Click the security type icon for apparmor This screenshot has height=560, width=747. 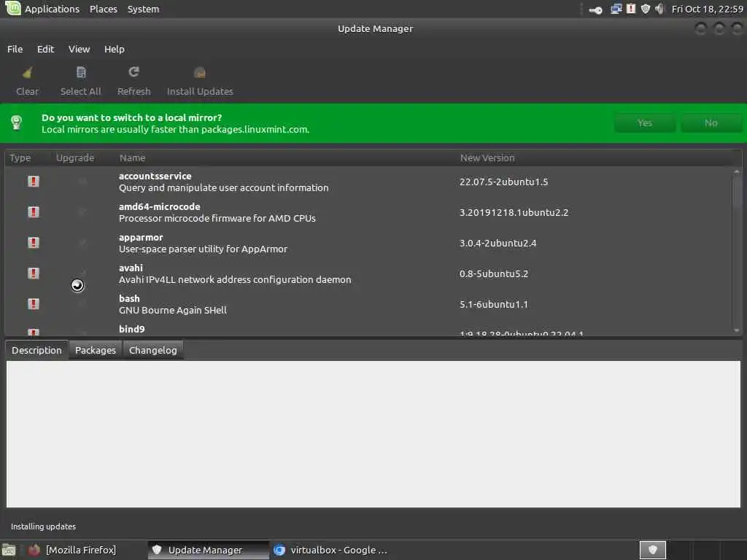(34, 243)
